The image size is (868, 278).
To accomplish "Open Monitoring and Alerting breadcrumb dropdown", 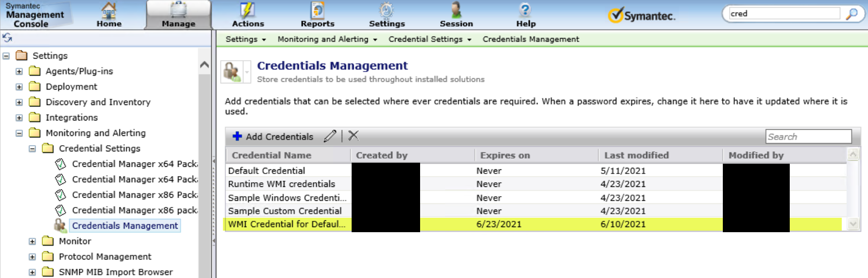I will click(327, 39).
